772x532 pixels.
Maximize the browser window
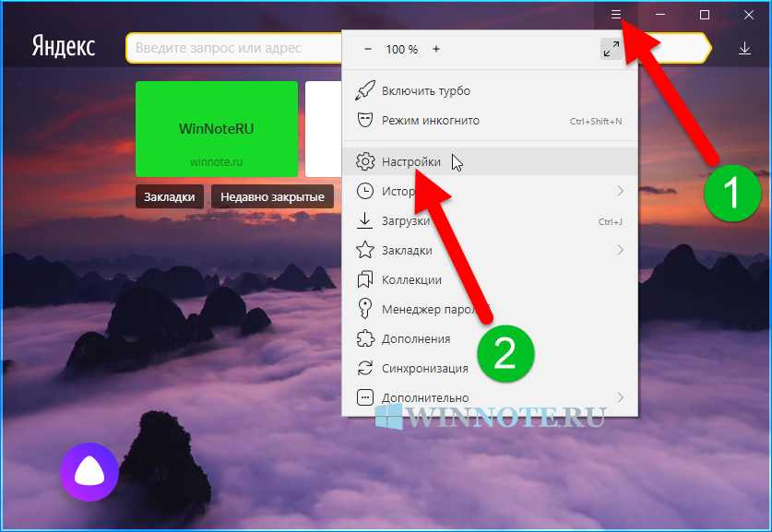[x=705, y=15]
